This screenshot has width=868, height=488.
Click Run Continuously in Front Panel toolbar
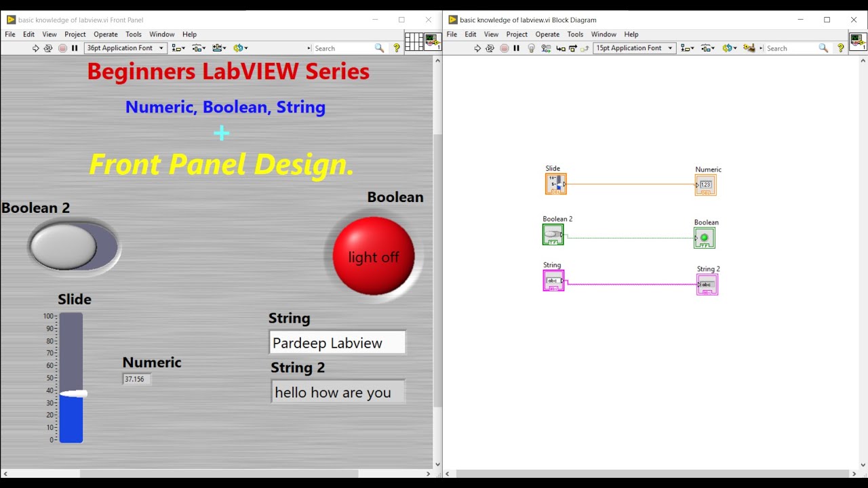coord(48,48)
